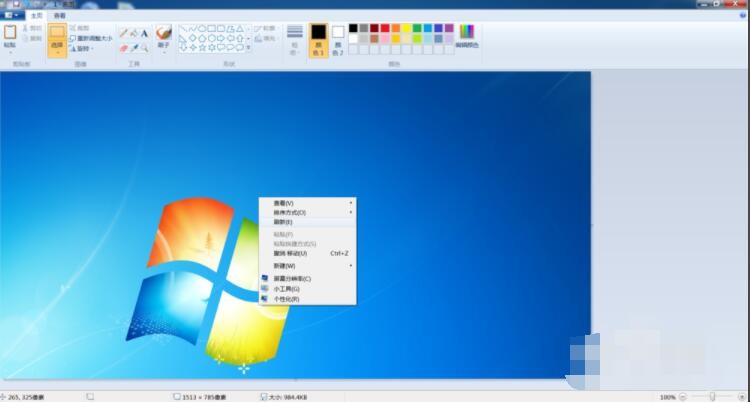Open the blue Paint file menu button
The height and width of the screenshot is (402, 750).
(12, 15)
